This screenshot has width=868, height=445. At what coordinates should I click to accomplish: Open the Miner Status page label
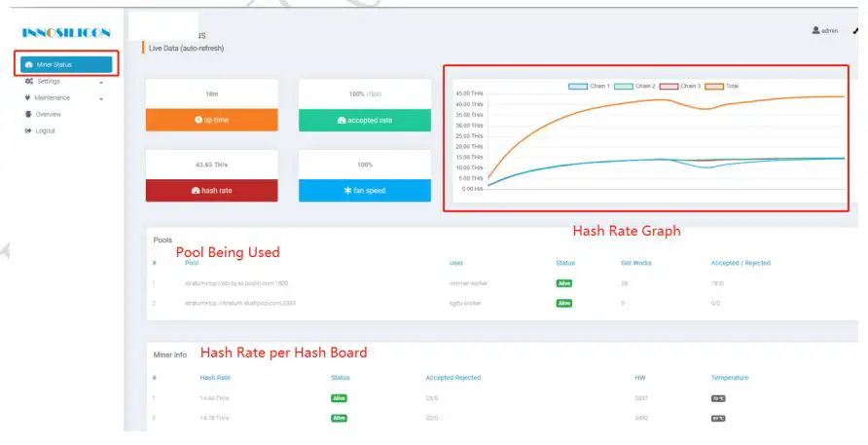coord(54,65)
